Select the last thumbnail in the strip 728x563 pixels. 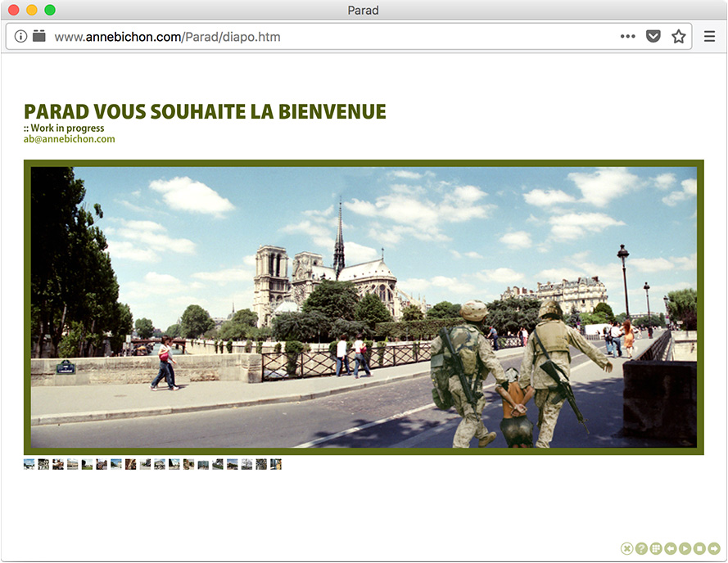[276, 464]
